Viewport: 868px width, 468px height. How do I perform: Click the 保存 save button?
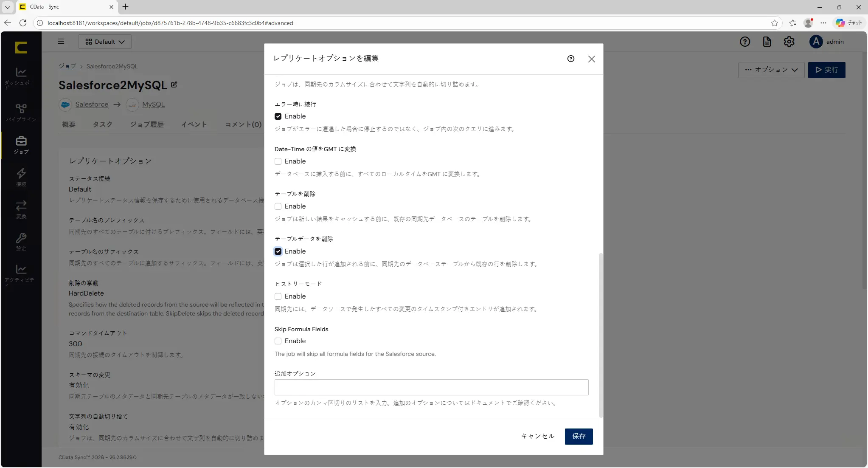tap(579, 436)
